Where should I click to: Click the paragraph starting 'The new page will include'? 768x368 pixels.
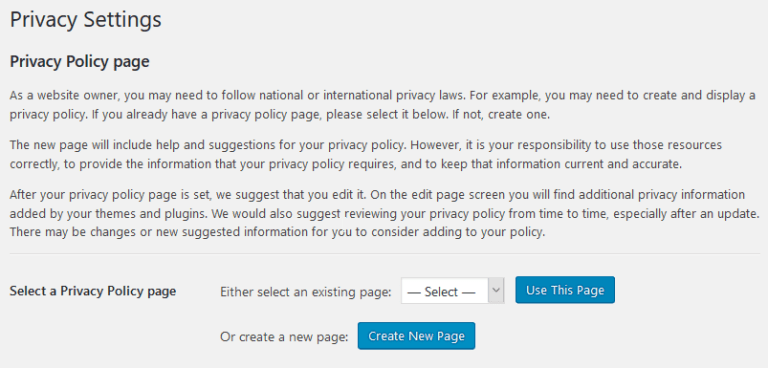(x=365, y=155)
